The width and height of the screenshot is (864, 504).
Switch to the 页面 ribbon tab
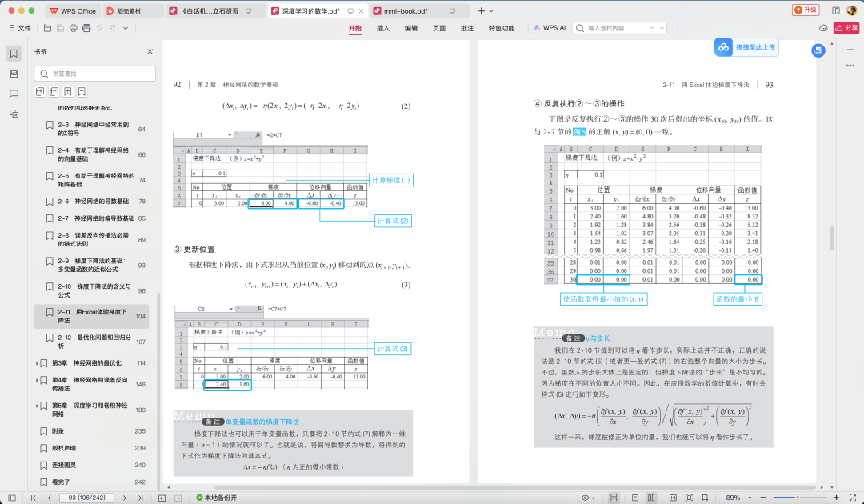(439, 28)
